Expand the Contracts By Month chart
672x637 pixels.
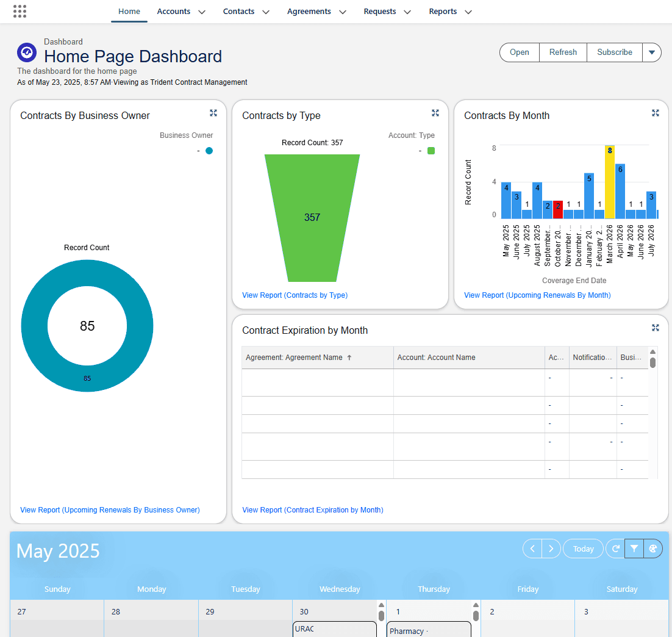[x=656, y=113]
